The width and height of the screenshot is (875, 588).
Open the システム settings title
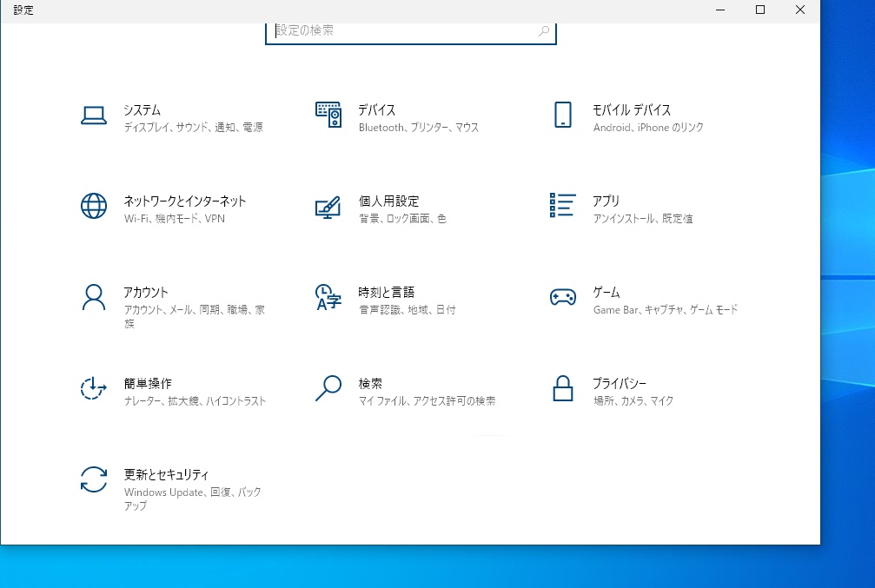tap(143, 110)
